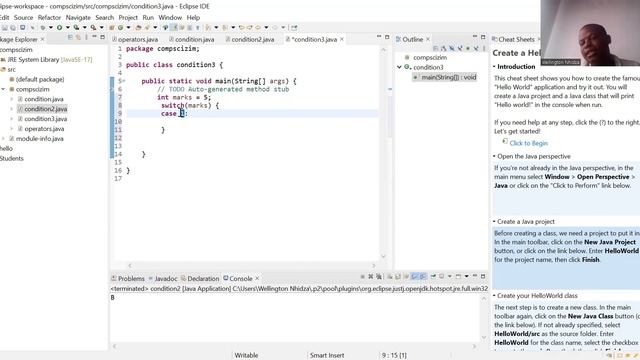Toggle Word Wrap in the Console toolbar
This screenshot has height=360, width=640.
(x=406, y=277)
